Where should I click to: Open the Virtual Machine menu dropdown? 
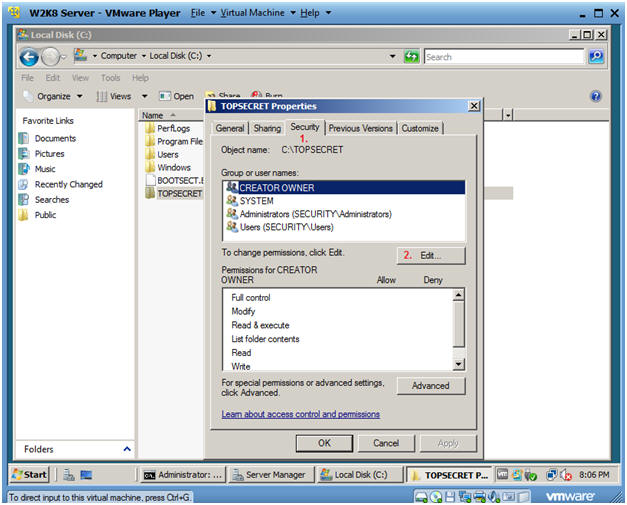coord(258,13)
